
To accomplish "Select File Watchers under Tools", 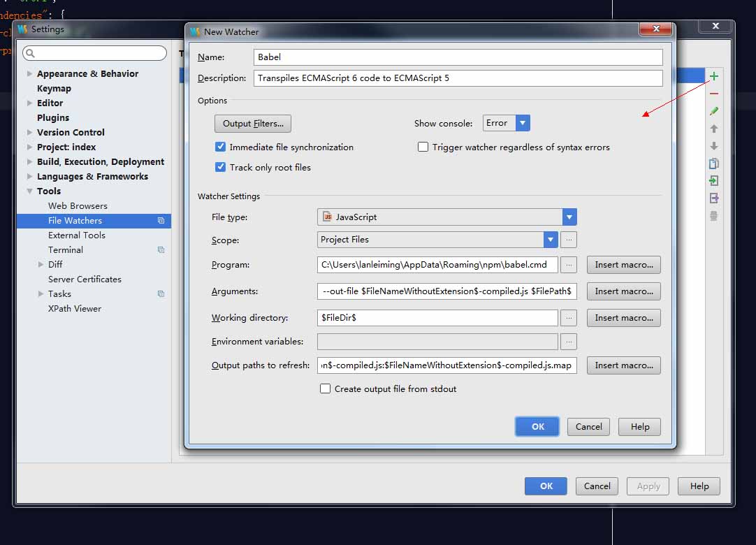I will coord(94,220).
